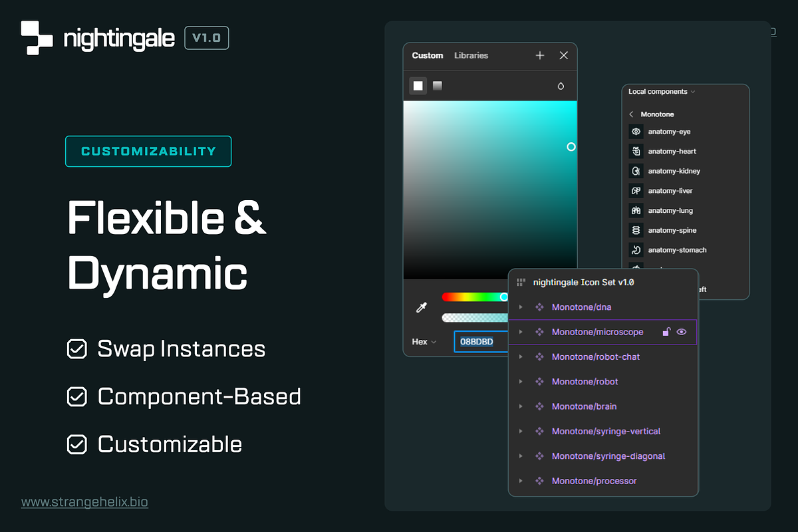Select the anatomy-heart component icon
This screenshot has height=532, width=798.
(636, 151)
